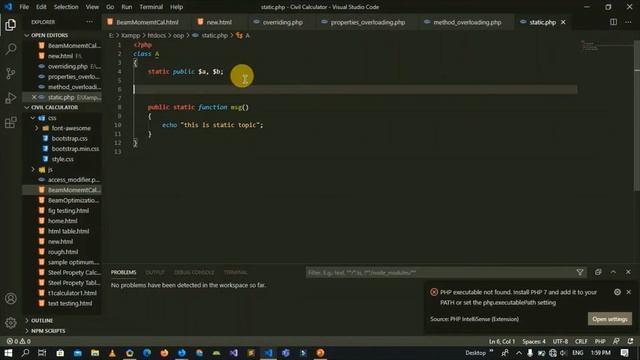Change encoding via UTF-8 status
The image size is (640, 360).
coord(560,341)
